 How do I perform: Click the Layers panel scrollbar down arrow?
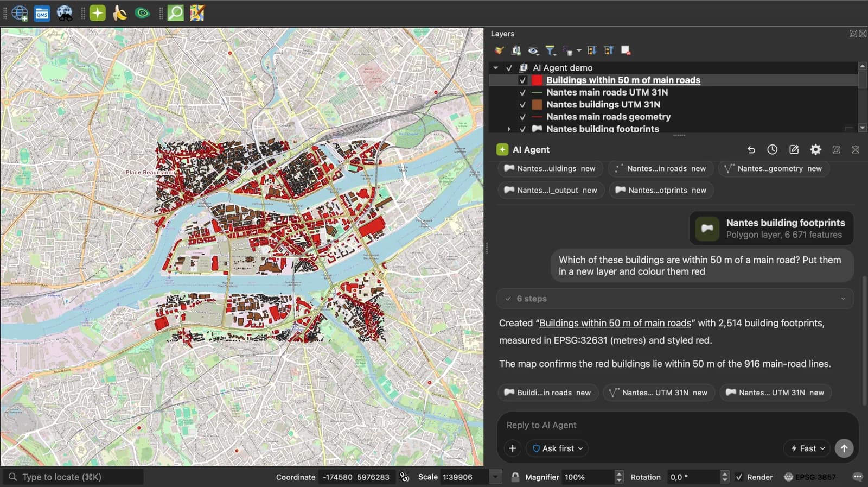(863, 128)
